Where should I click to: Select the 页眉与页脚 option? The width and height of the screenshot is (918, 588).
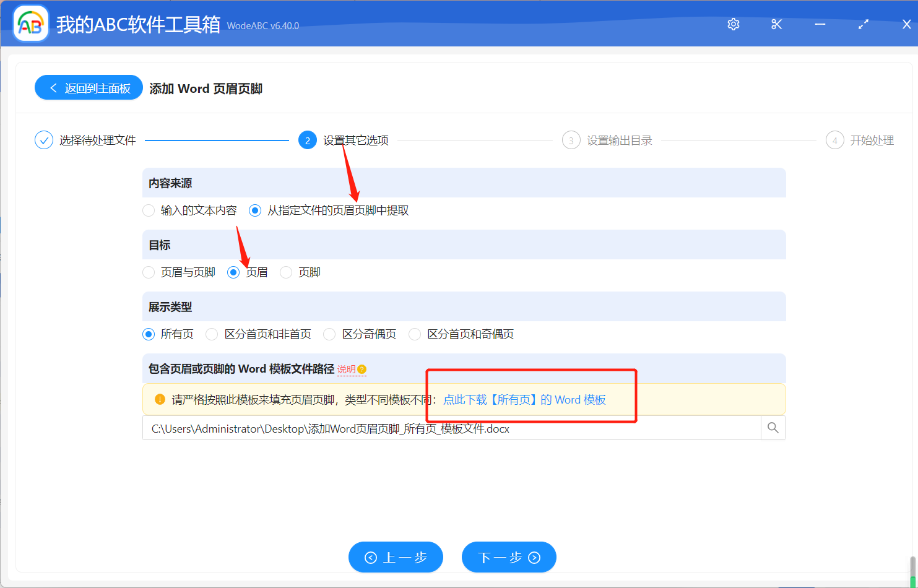point(149,272)
